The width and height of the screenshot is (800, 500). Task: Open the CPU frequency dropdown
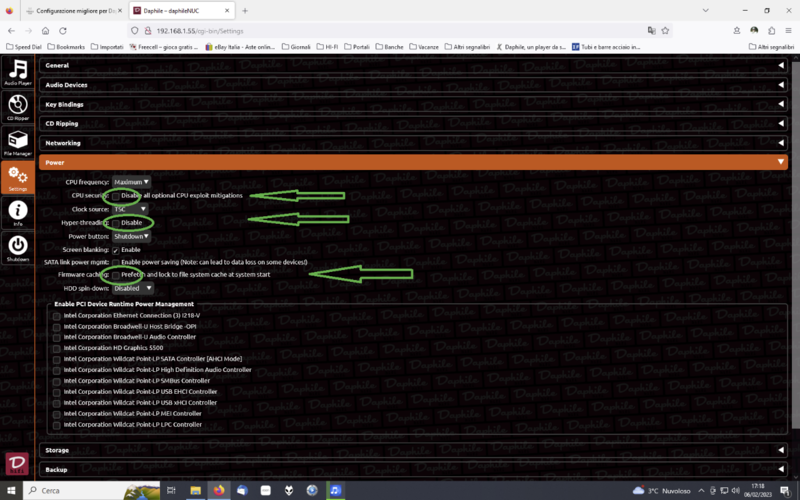click(x=131, y=182)
